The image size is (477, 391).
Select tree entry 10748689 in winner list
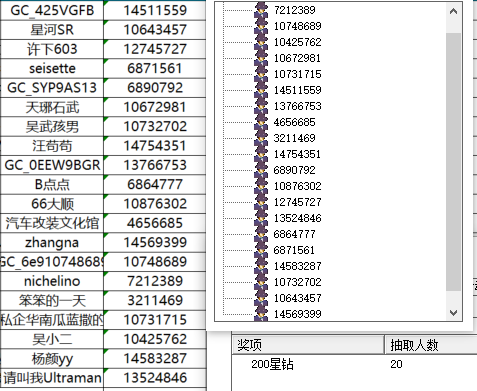298,26
